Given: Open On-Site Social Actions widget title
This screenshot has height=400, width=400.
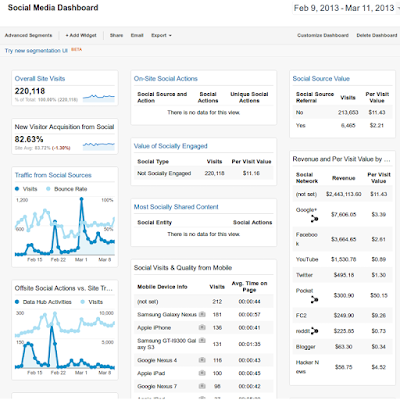Looking at the screenshot, I should (x=166, y=79).
